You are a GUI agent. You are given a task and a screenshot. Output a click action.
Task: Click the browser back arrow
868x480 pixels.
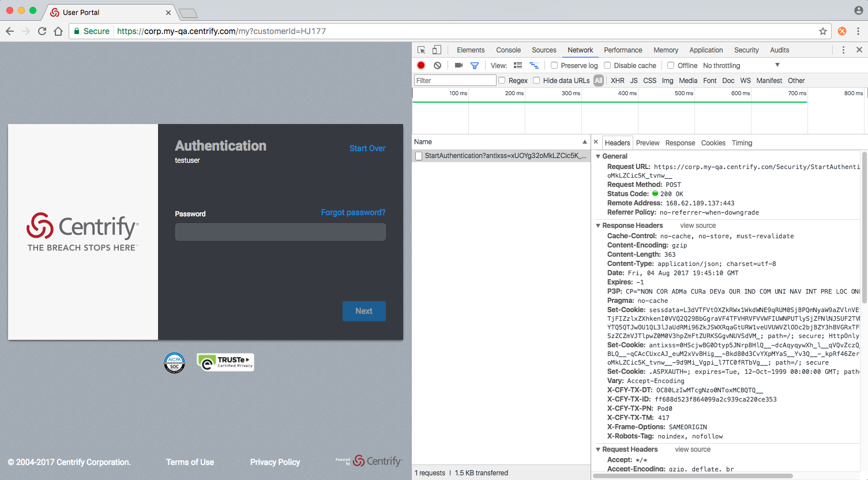coord(10,31)
